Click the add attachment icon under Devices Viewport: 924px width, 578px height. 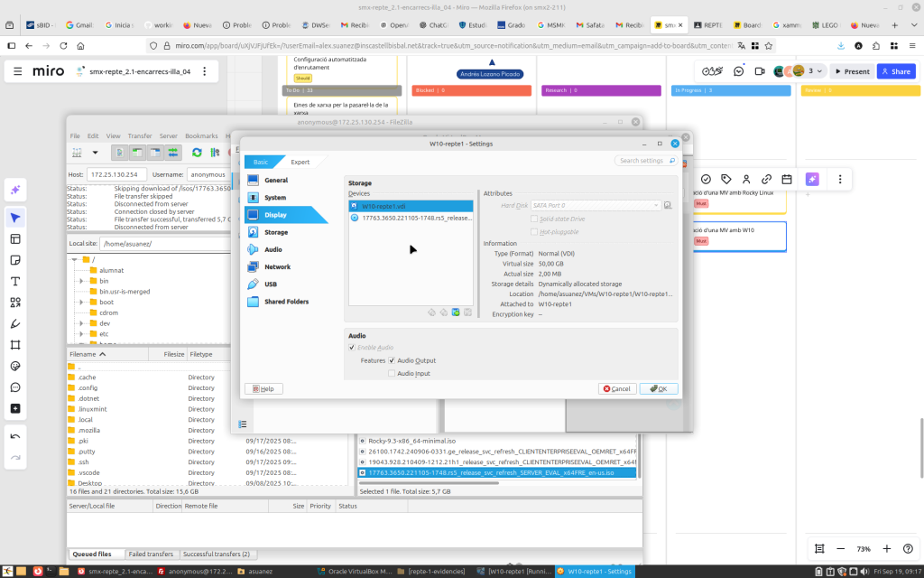click(456, 312)
